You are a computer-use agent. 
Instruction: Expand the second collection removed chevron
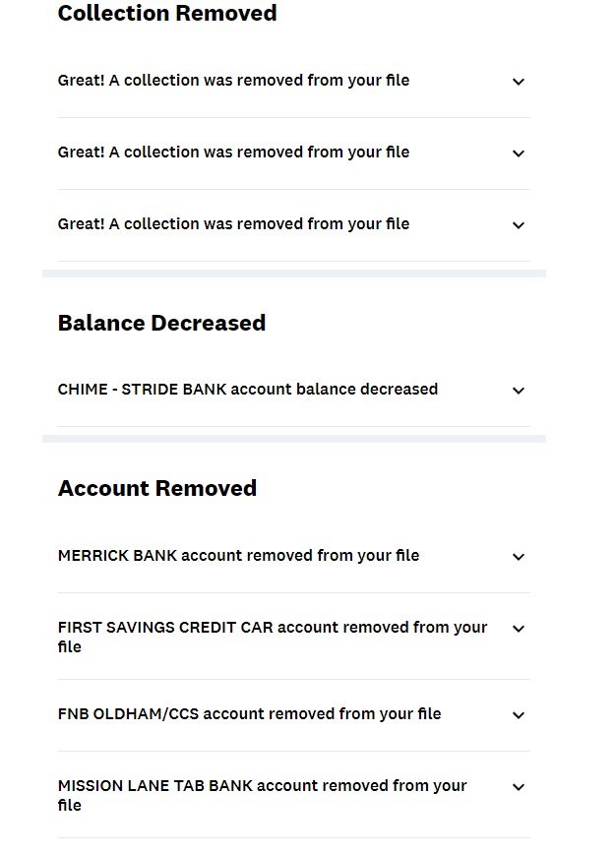coord(519,153)
